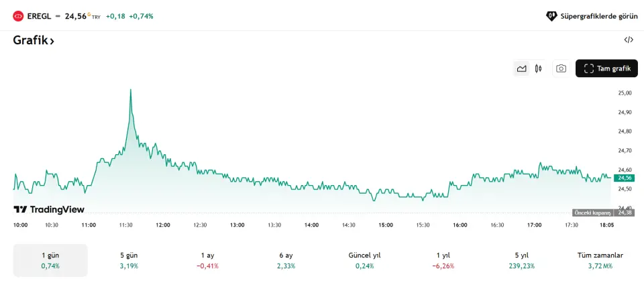This screenshot has width=644, height=287.
Task: Show Güncel yıl performance range
Action: [364, 260]
